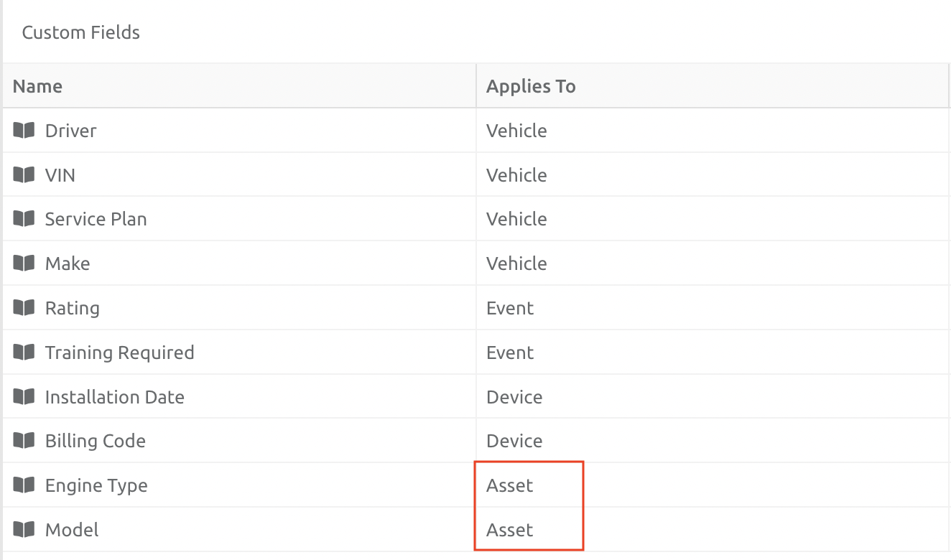The image size is (951, 560).
Task: Open the Driver custom field row
Action: click(71, 130)
